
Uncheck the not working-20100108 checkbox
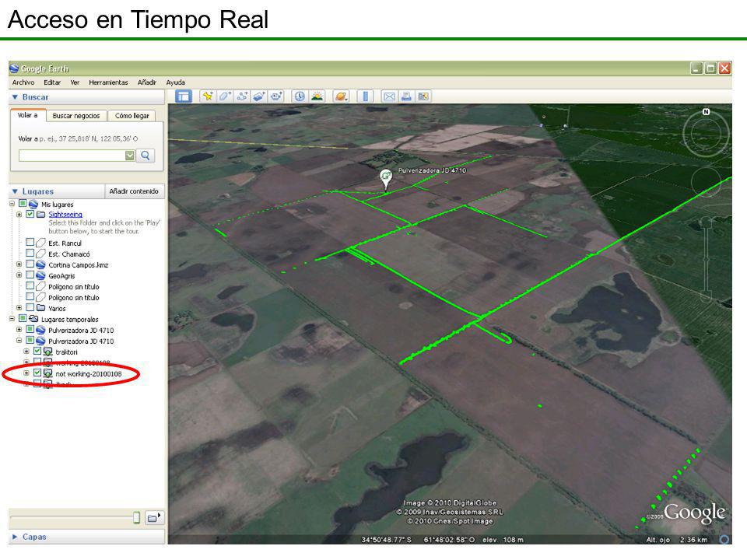37,373
